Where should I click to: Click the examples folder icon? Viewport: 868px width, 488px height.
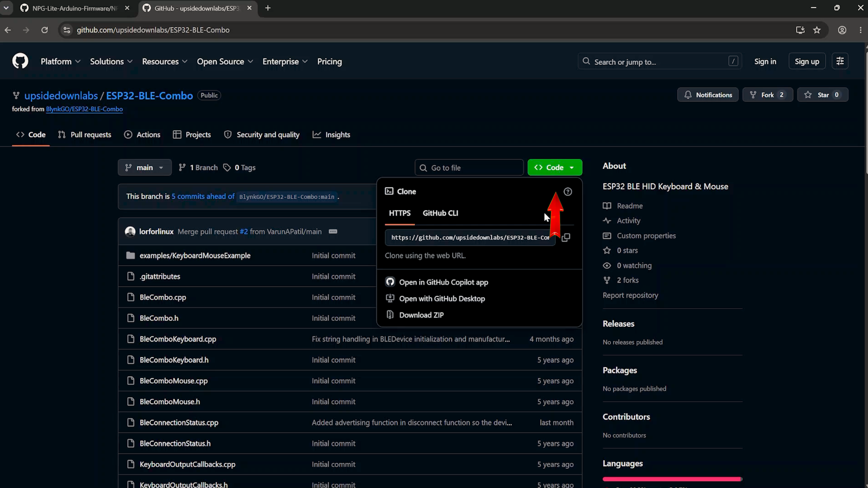coord(131,256)
